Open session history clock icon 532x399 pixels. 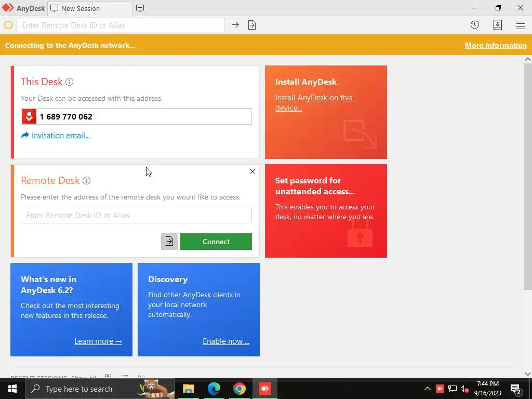pos(475,25)
